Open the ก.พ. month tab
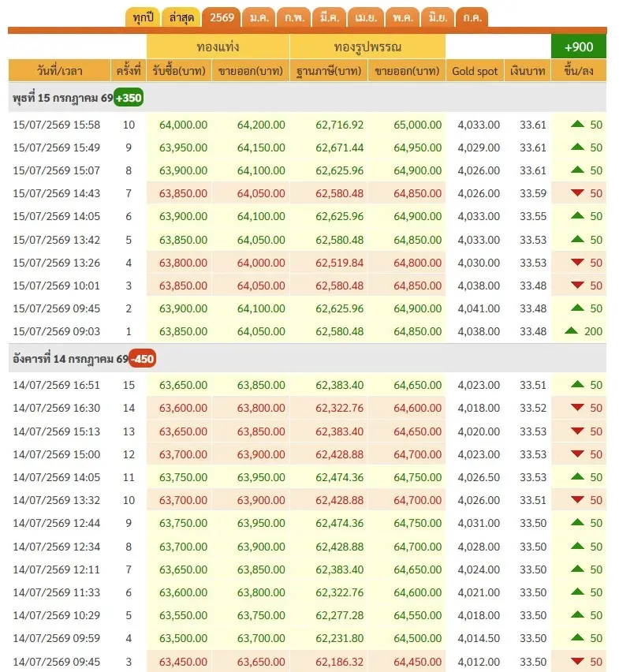 [294, 17]
